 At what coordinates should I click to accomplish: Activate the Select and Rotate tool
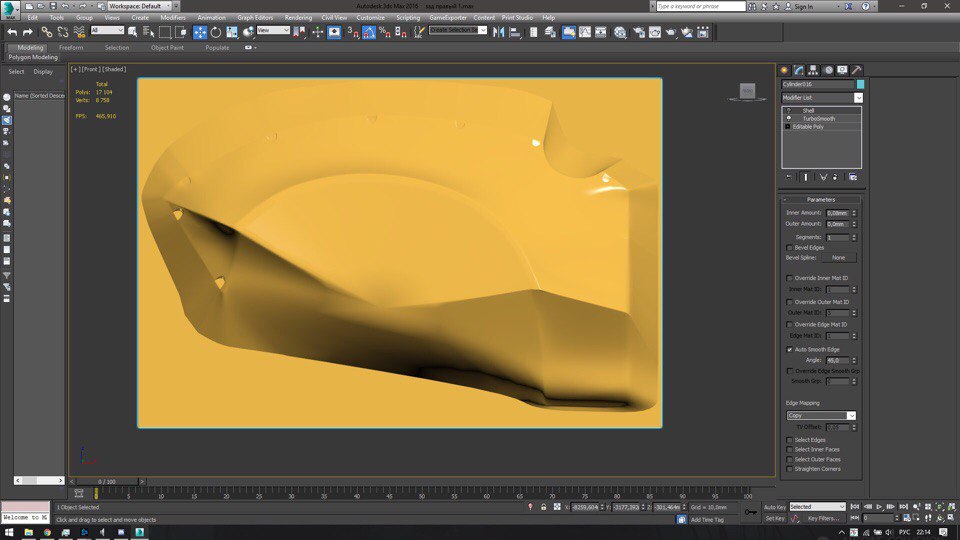[216, 32]
